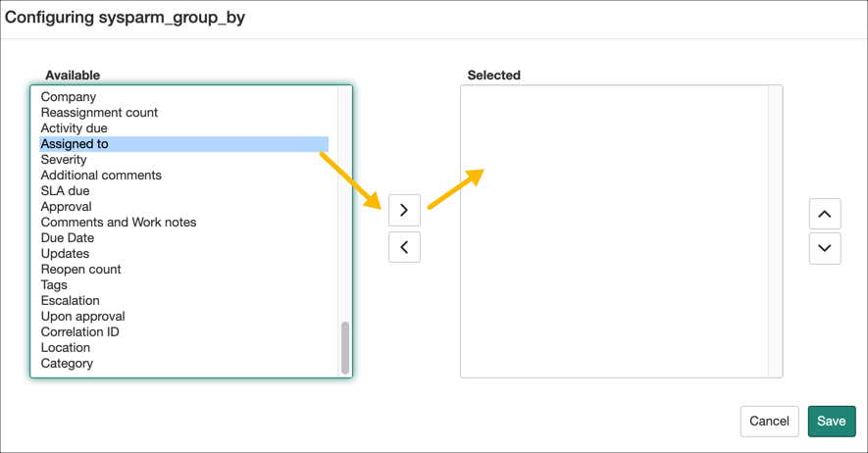Viewport: 868px width, 453px height.
Task: Select "Company" in Available list
Action: click(69, 97)
